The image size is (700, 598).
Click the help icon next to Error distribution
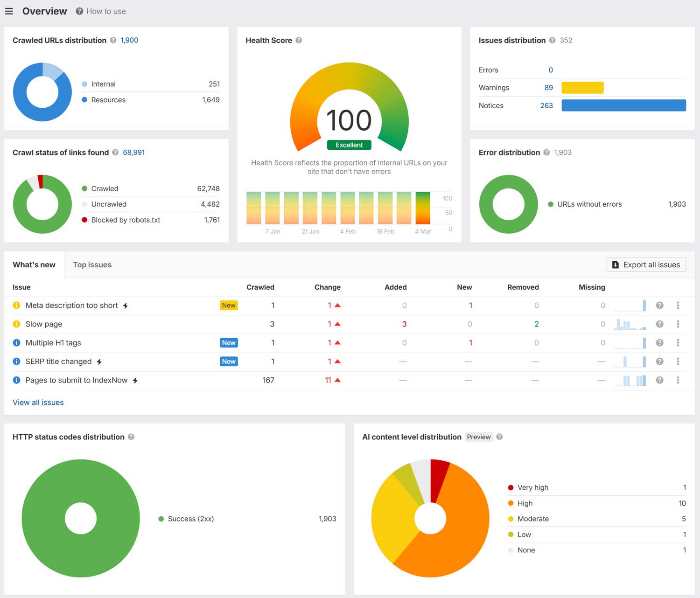coord(546,153)
